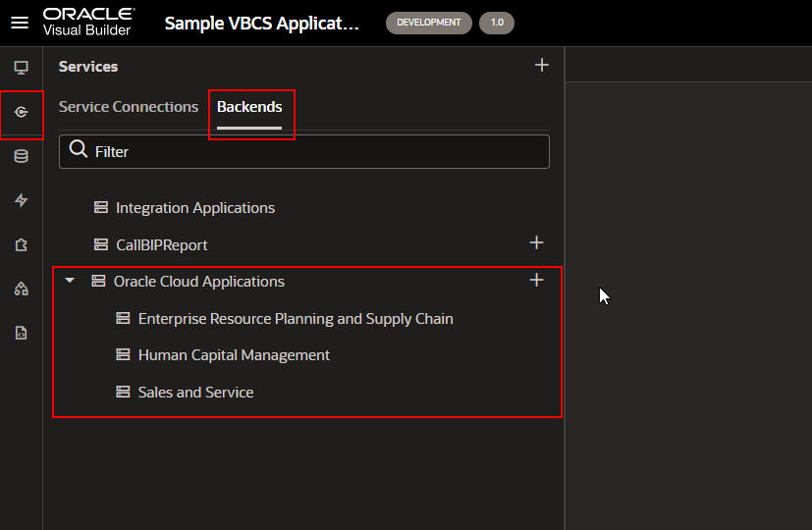Open the hamburger main menu
Viewport: 812px width, 530px height.
pyautogui.click(x=20, y=23)
